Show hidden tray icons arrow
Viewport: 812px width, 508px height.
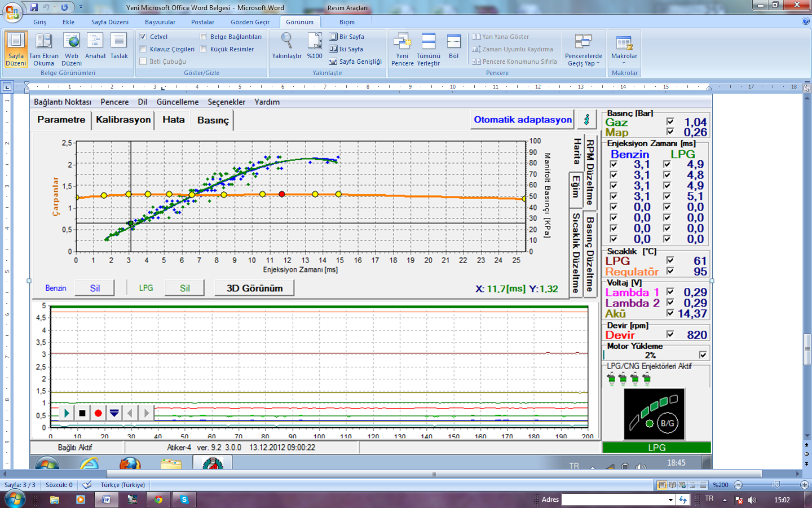click(725, 500)
